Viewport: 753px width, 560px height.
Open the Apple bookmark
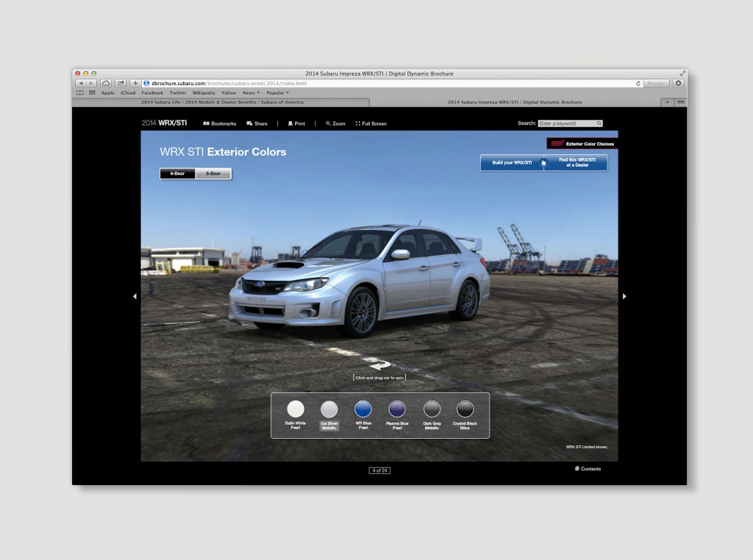click(x=107, y=93)
